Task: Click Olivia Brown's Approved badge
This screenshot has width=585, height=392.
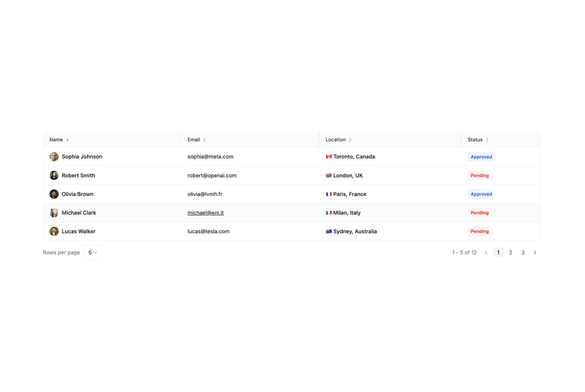Action: 482,194
